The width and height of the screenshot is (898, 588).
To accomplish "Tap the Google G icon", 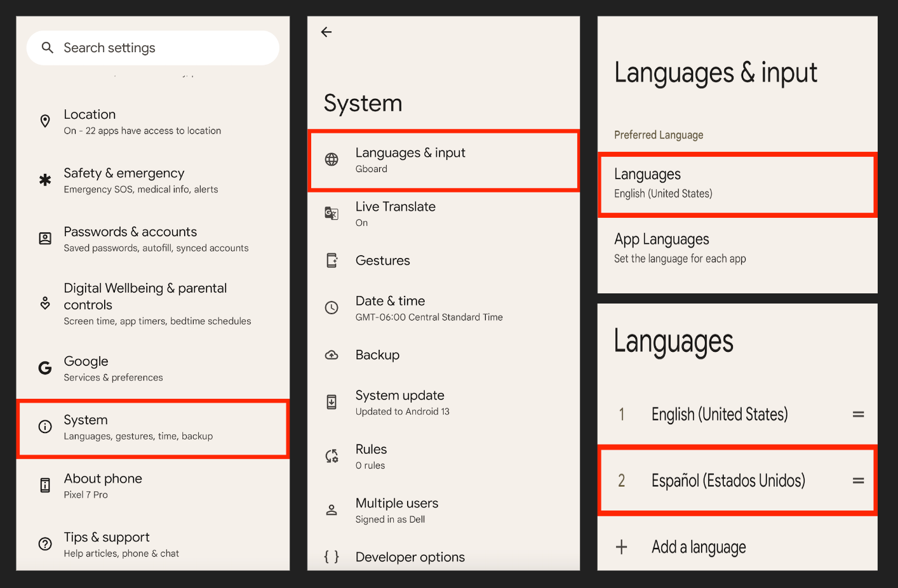I will [x=44, y=368].
